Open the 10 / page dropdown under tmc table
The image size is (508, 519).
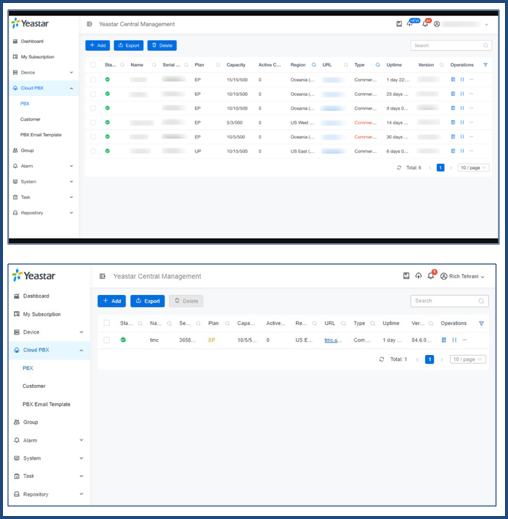468,359
